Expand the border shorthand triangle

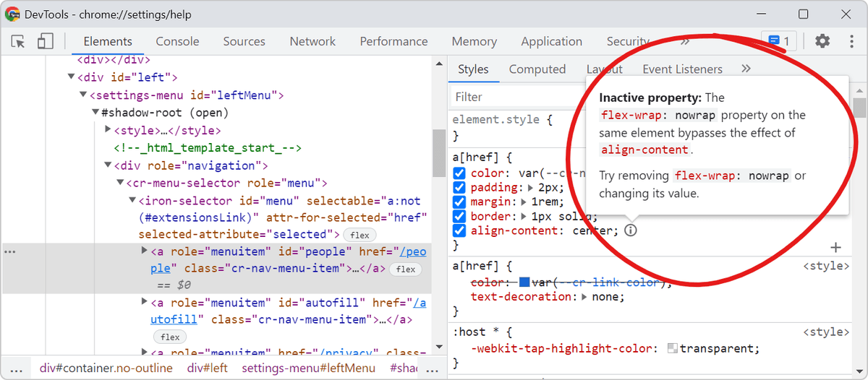(524, 217)
